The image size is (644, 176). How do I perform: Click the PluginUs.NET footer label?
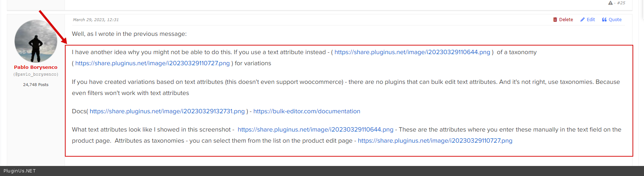20,171
